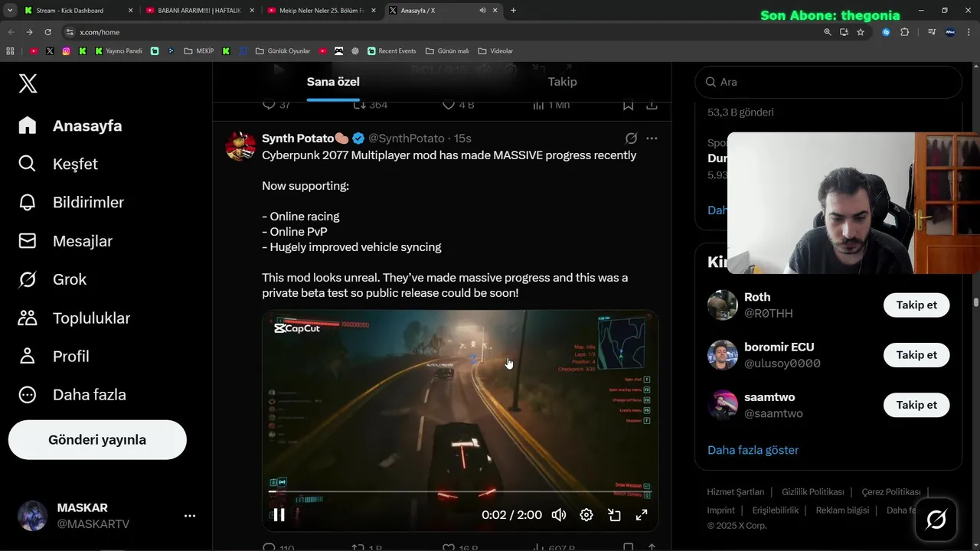
Task: Open the Instagram bookmark
Action: (67, 51)
